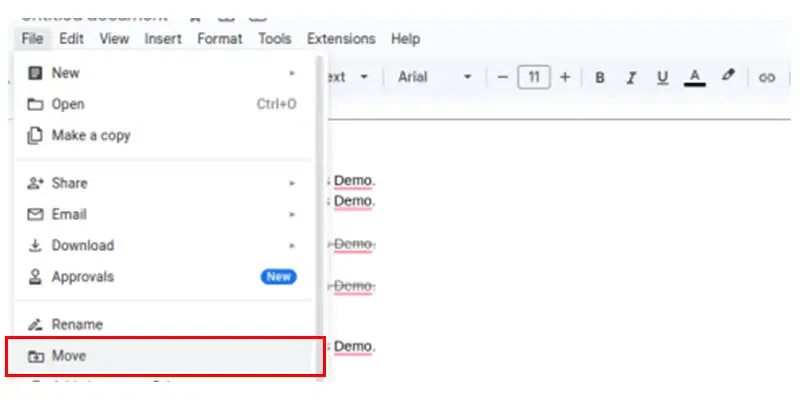Expand the New submenu arrow
The width and height of the screenshot is (800, 400).
(x=292, y=73)
